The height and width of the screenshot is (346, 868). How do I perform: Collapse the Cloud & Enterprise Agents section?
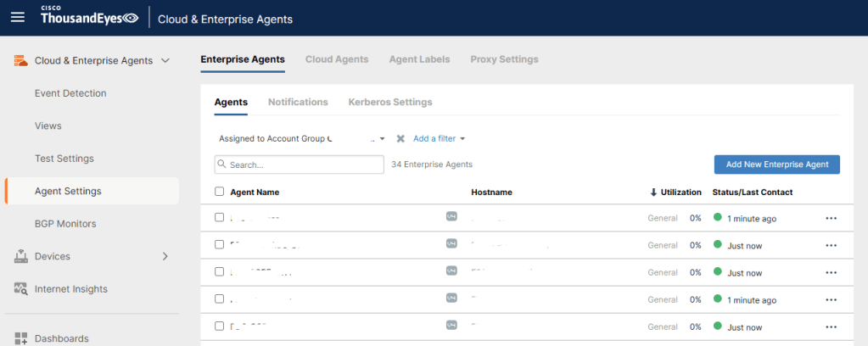point(165,60)
